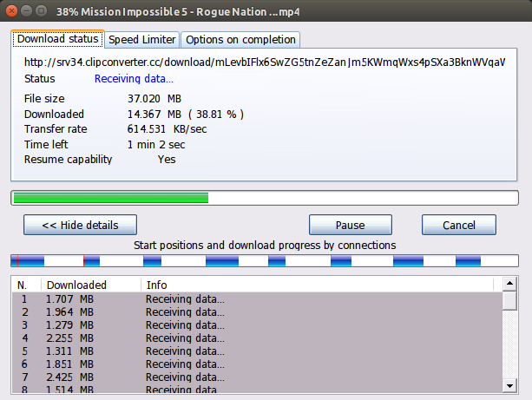Viewport: 532px width, 400px height.
Task: Click the N. column header
Action: click(x=26, y=285)
